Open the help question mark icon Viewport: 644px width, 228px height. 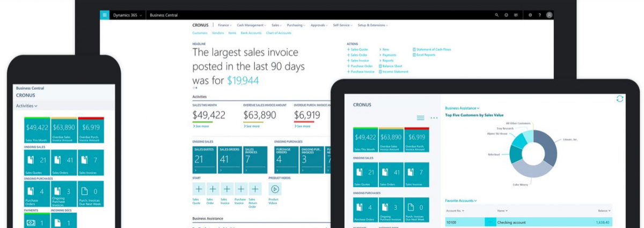540,15
